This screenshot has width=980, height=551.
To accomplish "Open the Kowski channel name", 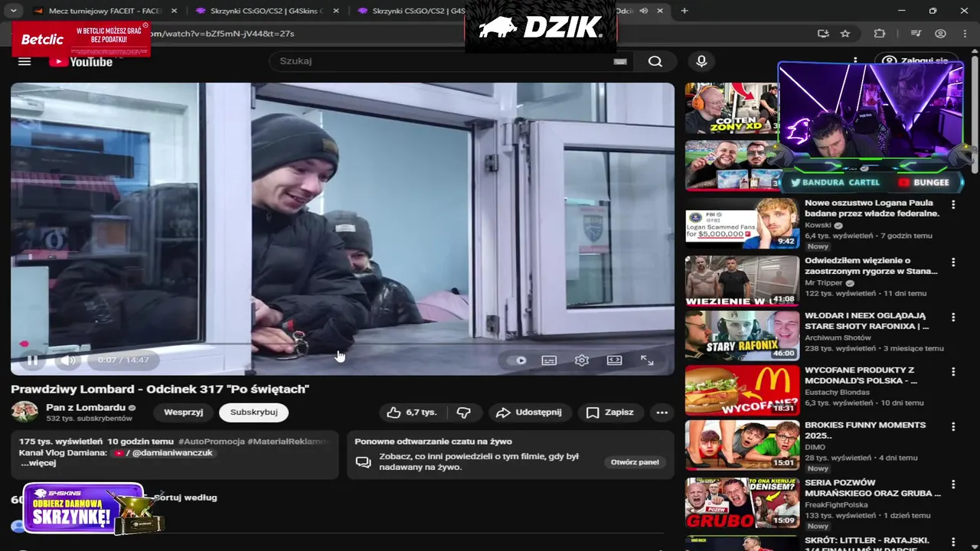I will click(818, 226).
